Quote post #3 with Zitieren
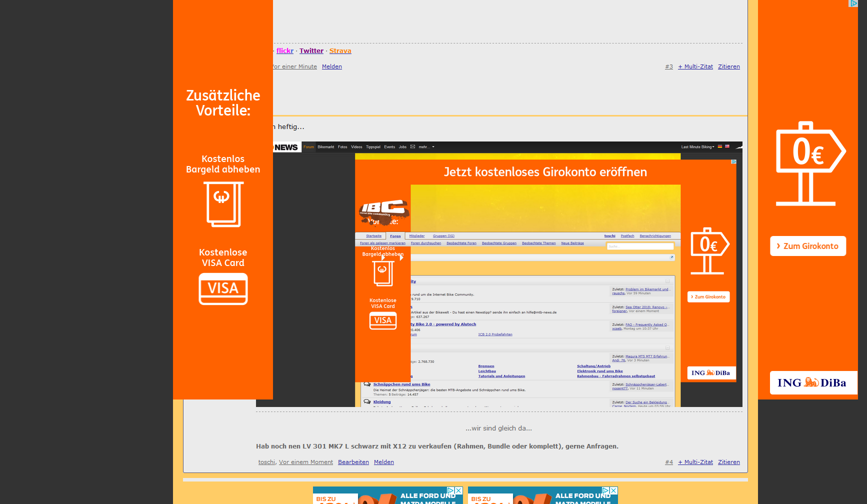 (728, 66)
